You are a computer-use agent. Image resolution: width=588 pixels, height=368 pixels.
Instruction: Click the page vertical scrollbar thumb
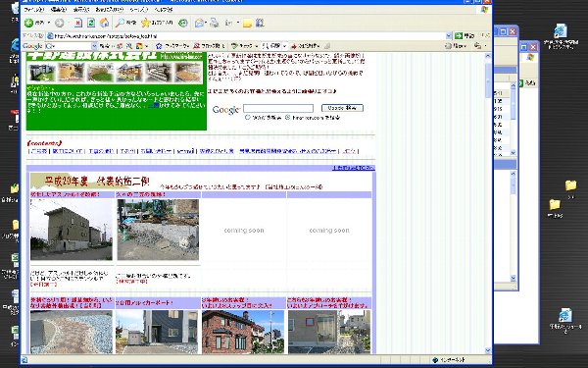click(488, 79)
